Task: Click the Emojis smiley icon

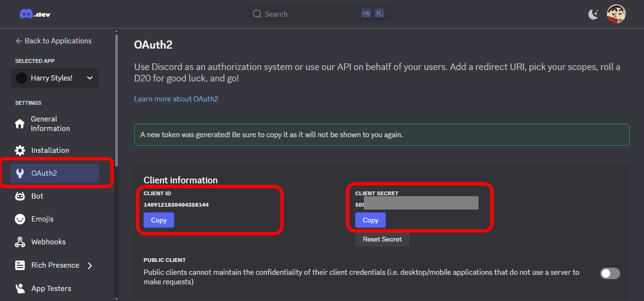Action: 20,219
